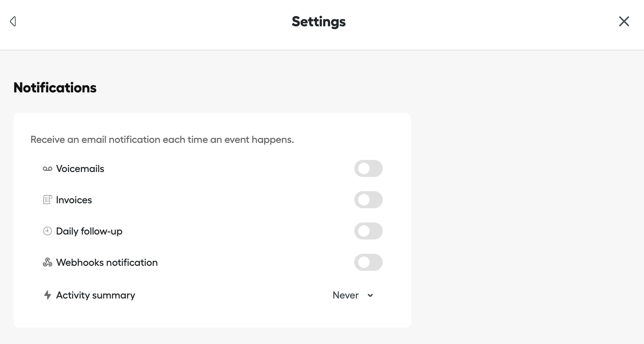The height and width of the screenshot is (344, 644).
Task: Click the webhook icon
Action: [47, 262]
